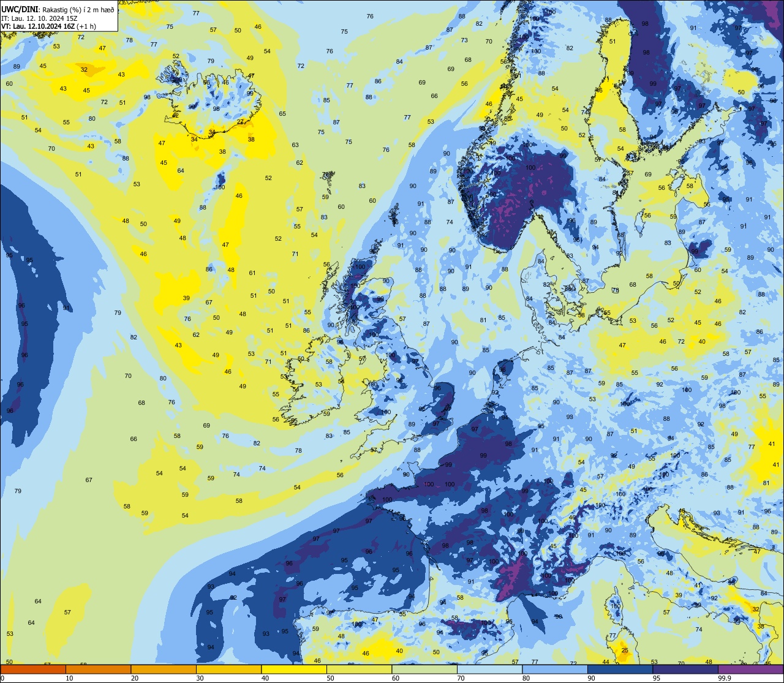Select the dark blue 90–95 legend swatch
Screen dimensions: 784x683
point(620,669)
